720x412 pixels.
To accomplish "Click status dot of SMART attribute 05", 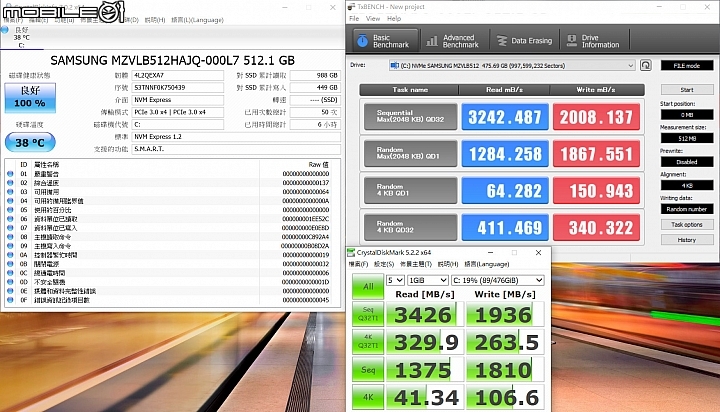I will pyautogui.click(x=10, y=209).
